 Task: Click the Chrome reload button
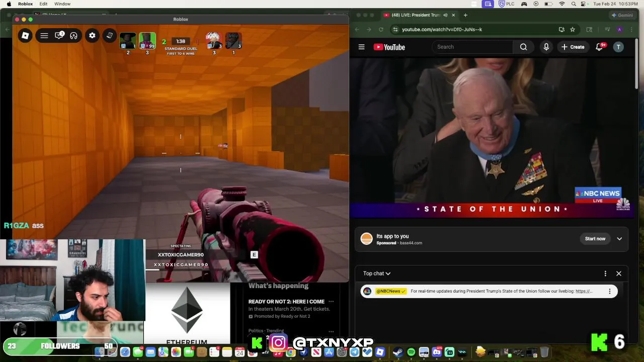pos(381,29)
